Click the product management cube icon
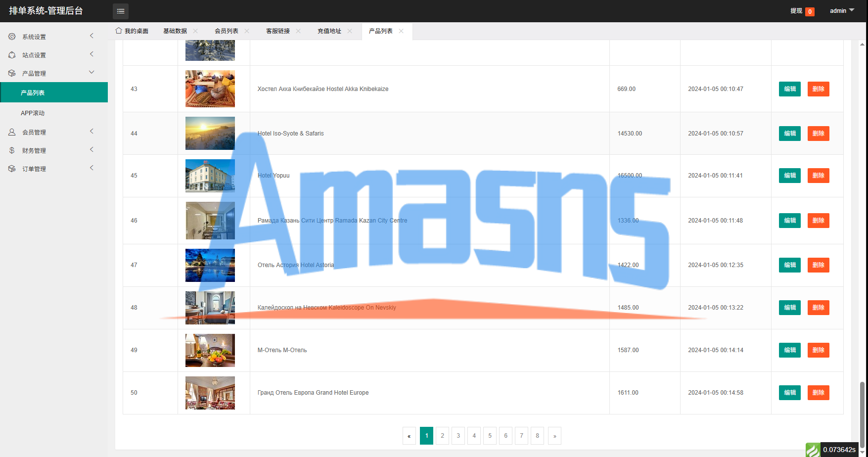 point(12,73)
